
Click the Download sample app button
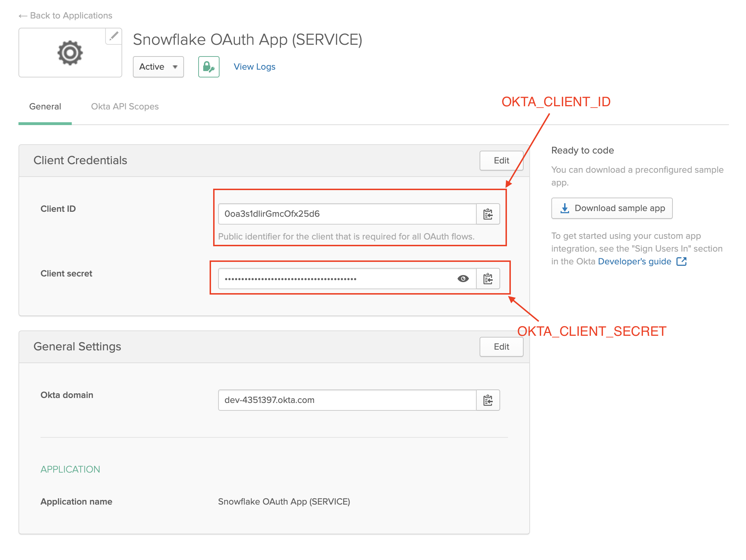(x=611, y=208)
